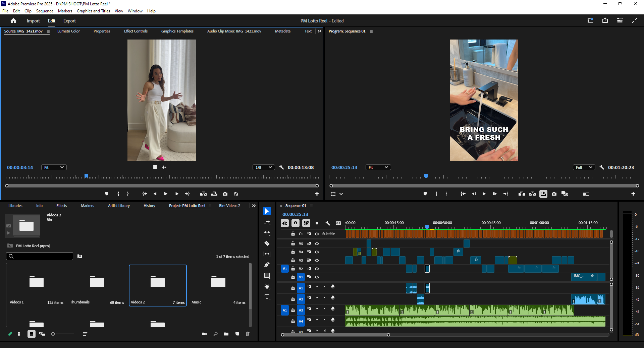The image size is (644, 348).
Task: Switch Project panel to icon view
Action: pos(32,334)
